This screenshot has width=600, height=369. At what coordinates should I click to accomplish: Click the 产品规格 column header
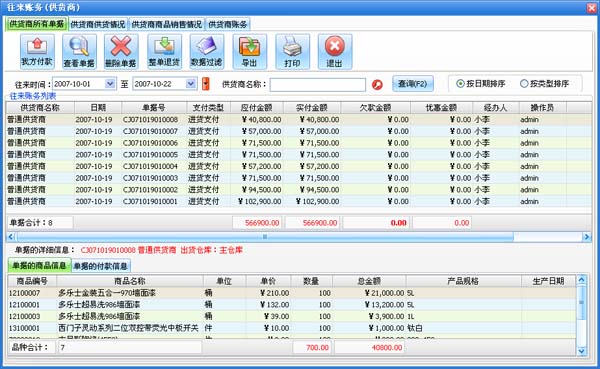[x=463, y=281]
